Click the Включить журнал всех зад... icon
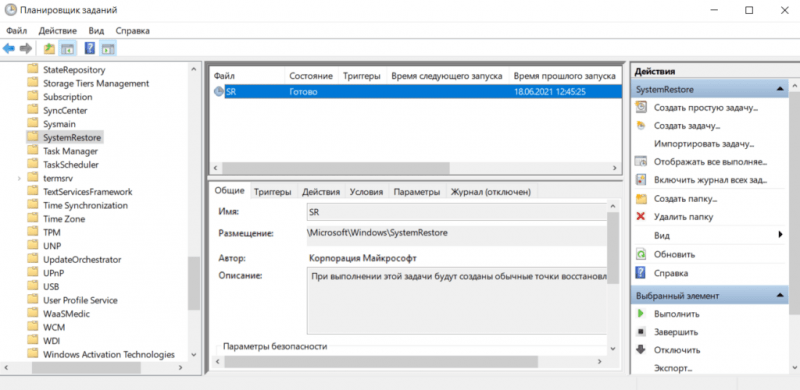800x390 pixels. (x=640, y=180)
